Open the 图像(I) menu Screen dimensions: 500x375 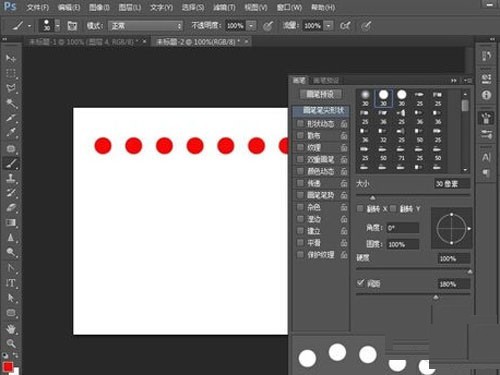point(99,7)
